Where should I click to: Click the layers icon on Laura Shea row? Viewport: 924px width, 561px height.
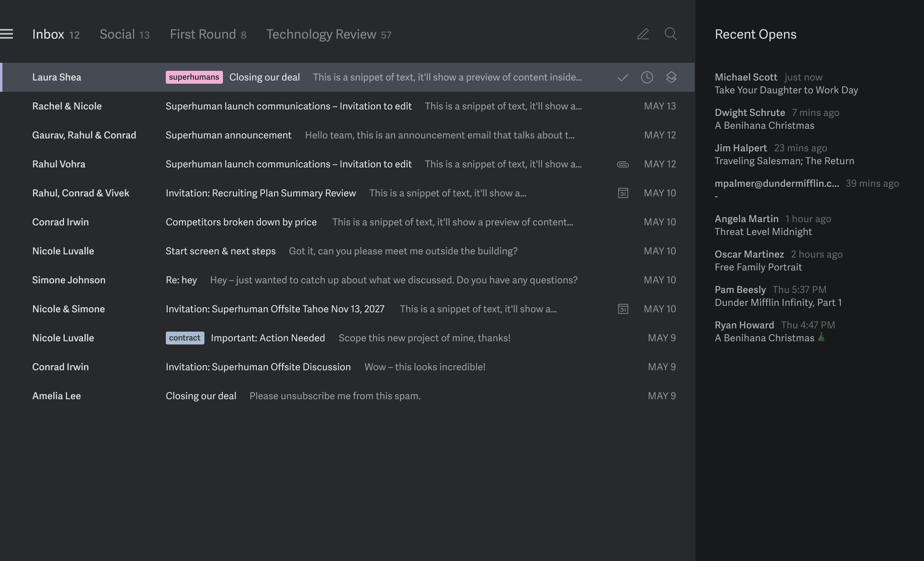[671, 77]
